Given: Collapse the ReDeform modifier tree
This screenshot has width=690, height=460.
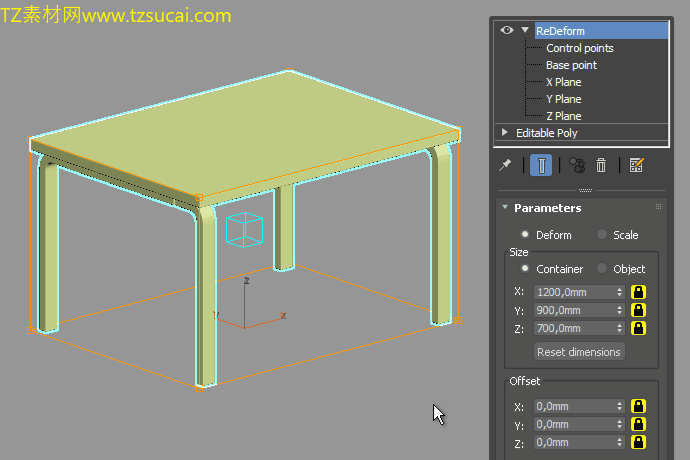Looking at the screenshot, I should coord(525,30).
